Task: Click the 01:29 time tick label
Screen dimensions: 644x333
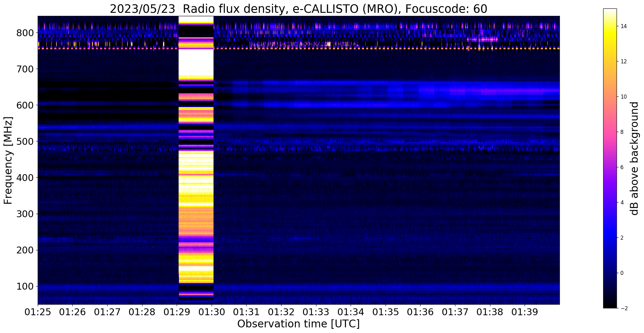Action: pos(177,312)
